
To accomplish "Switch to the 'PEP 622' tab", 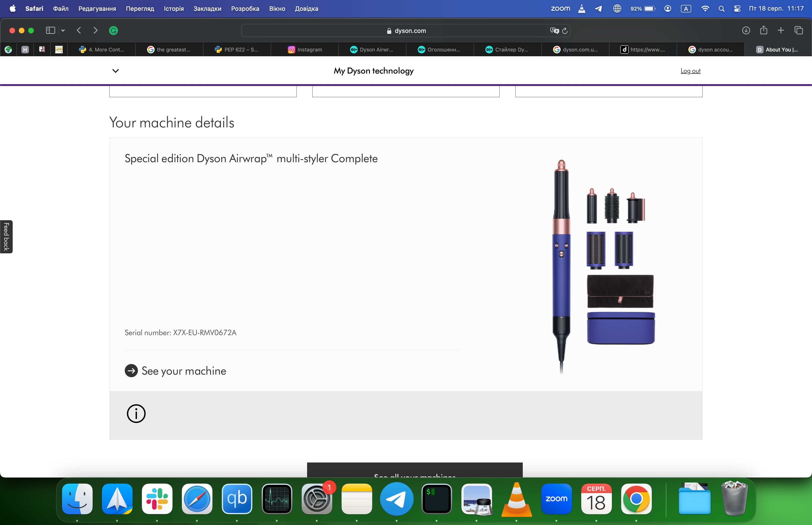I will tap(237, 49).
